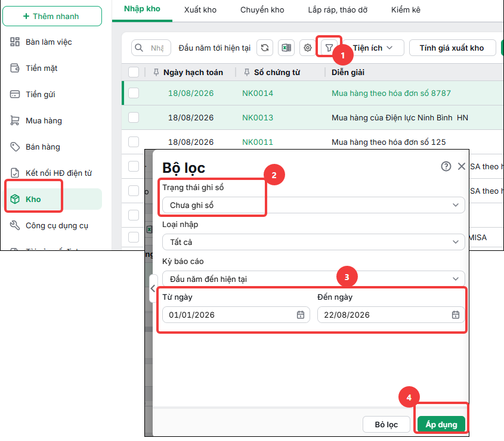504x441 pixels.
Task: Open voucher link NK0013
Action: (x=258, y=117)
